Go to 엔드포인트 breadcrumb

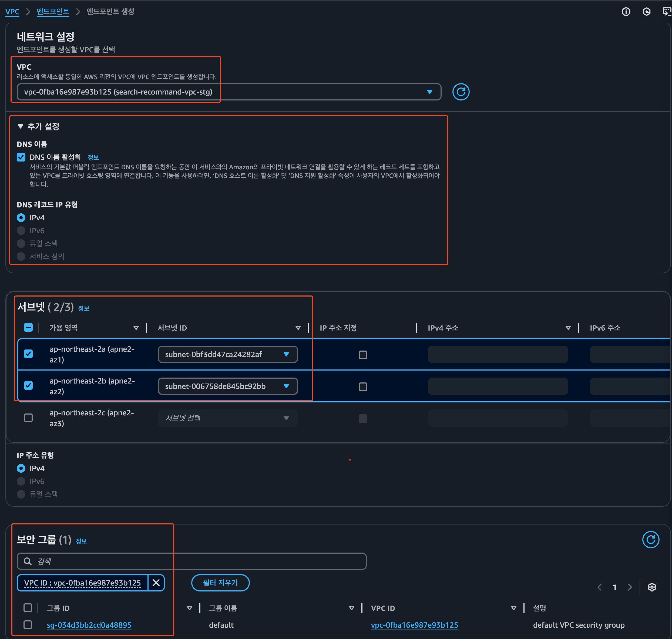point(53,12)
